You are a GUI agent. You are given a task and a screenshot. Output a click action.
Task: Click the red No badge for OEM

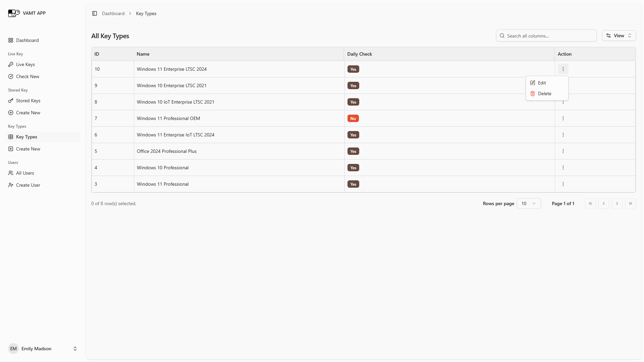point(353,118)
